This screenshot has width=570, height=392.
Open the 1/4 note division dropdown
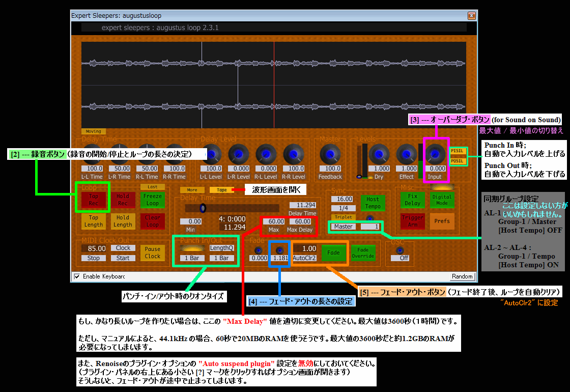click(x=343, y=208)
